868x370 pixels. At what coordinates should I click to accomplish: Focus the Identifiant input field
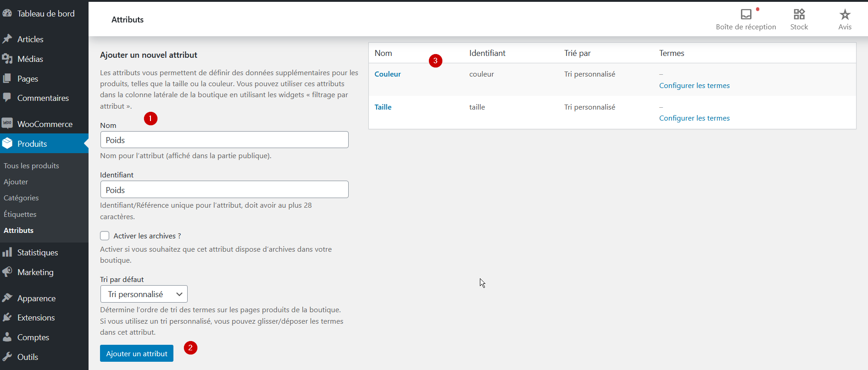click(224, 189)
